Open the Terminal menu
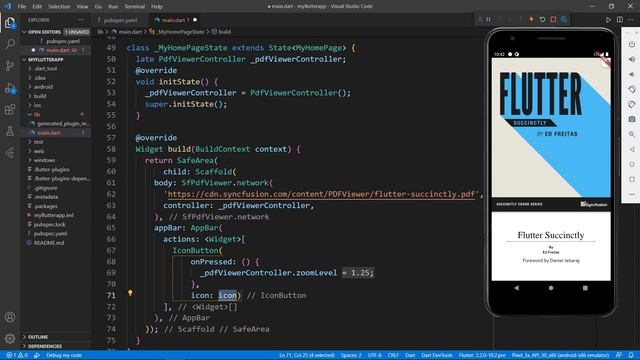The image size is (640, 360). click(x=134, y=6)
